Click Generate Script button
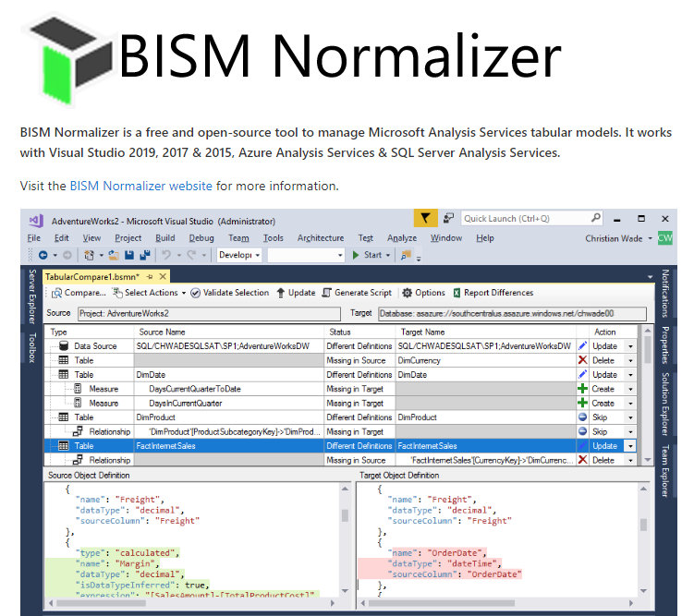 357,293
